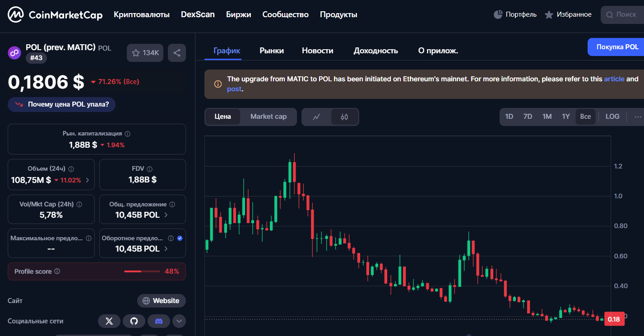Image resolution: width=644 pixels, height=336 pixels.
Task: Switch to О прилож. tab
Action: [438, 51]
